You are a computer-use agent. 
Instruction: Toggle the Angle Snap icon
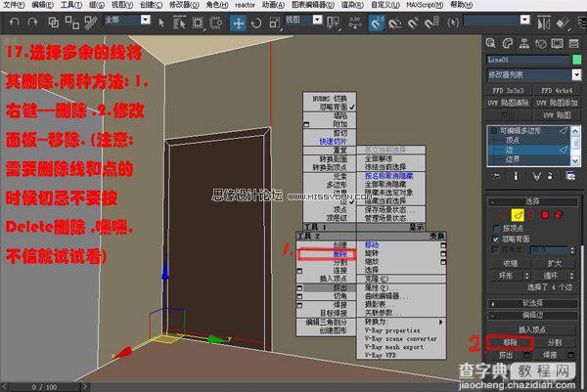click(394, 23)
